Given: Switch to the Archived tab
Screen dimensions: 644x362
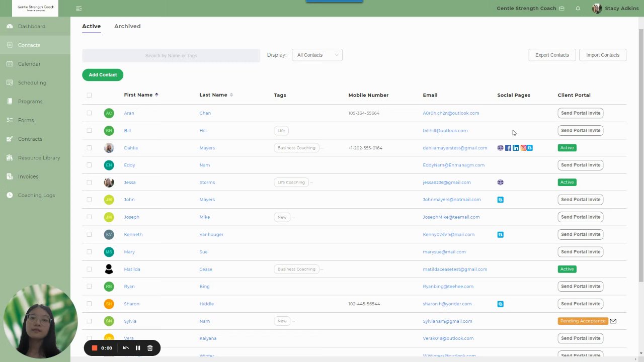Looking at the screenshot, I should pyautogui.click(x=127, y=26).
